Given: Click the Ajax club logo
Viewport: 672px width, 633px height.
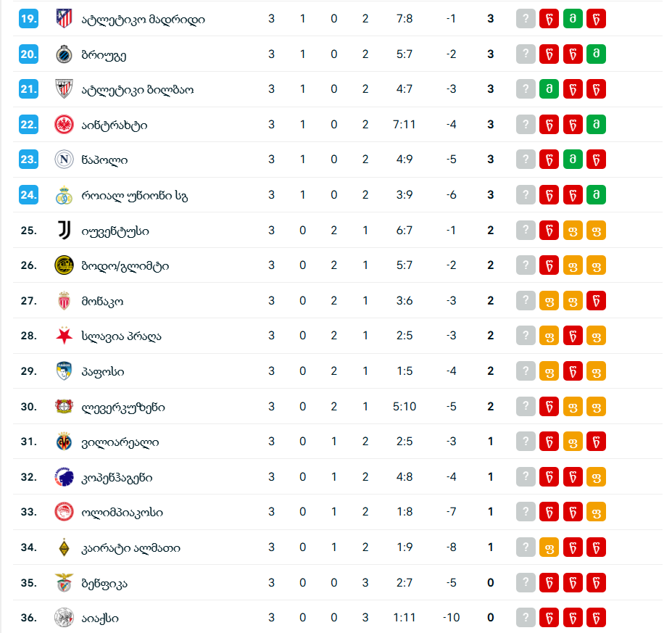Looking at the screenshot, I should click(x=65, y=618).
